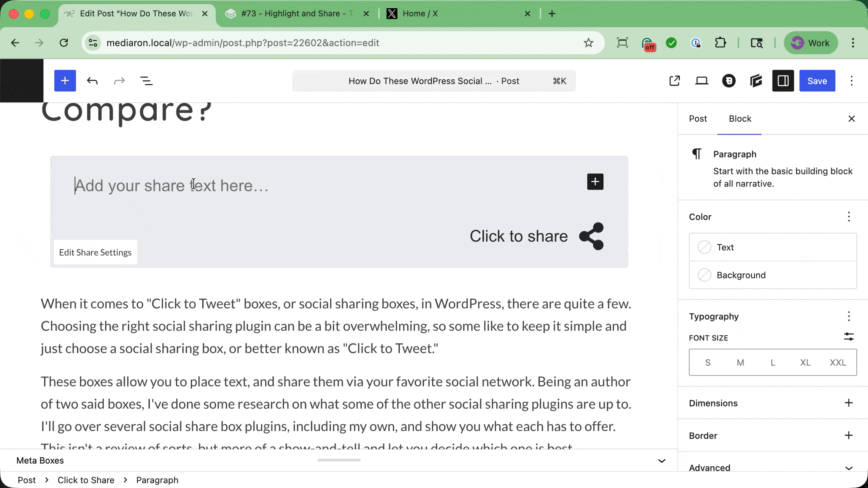Open editor Options three-dot menu

coord(852,81)
